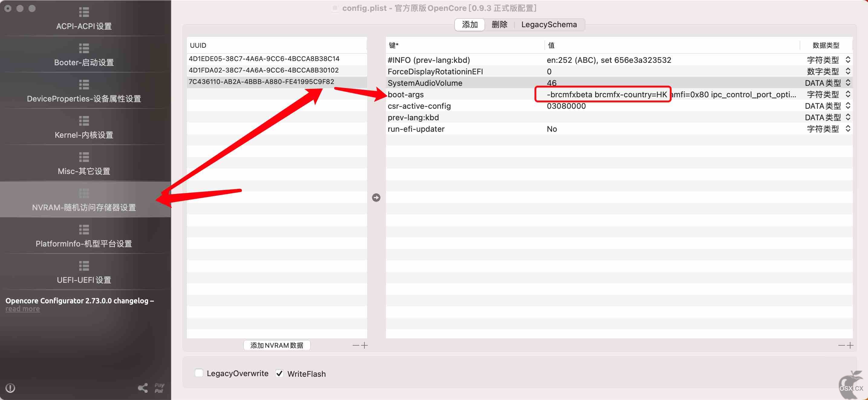Open the PlatformInfo-机型平台设置 section icon

click(84, 230)
